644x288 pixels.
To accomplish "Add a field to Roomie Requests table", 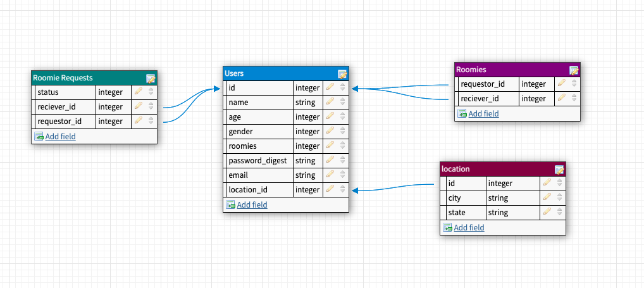I will point(60,136).
